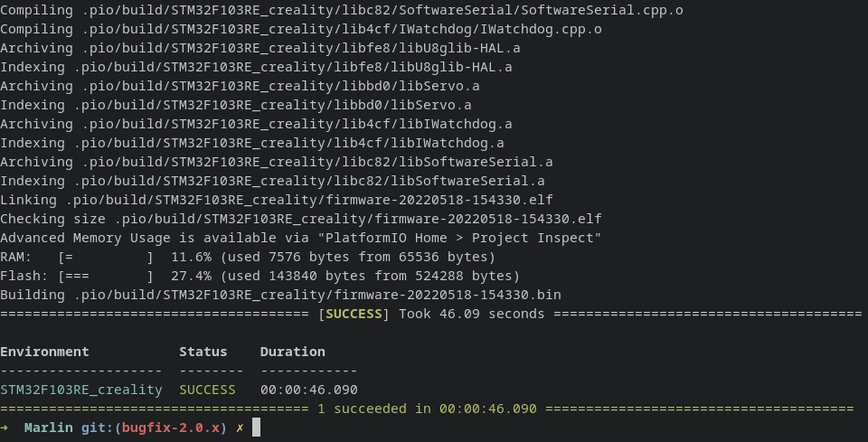Click the SUCCESS status in results table

click(207, 390)
